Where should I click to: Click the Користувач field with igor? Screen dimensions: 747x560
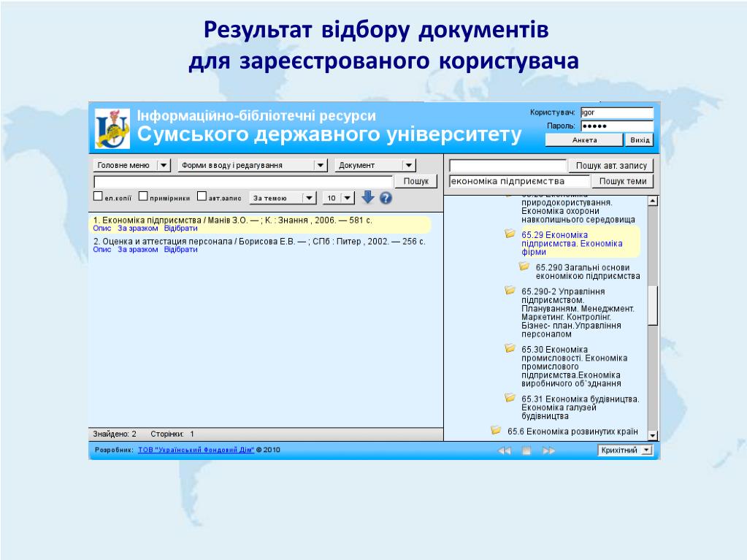tap(617, 112)
